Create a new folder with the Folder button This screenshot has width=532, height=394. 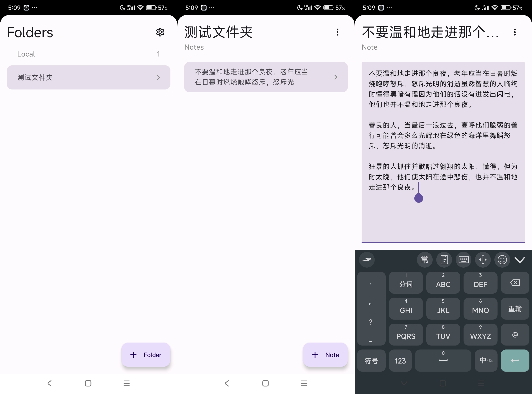click(146, 355)
